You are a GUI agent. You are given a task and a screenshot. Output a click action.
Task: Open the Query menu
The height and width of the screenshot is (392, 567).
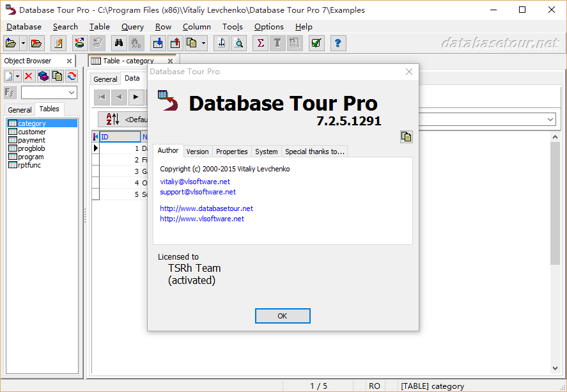tap(132, 27)
